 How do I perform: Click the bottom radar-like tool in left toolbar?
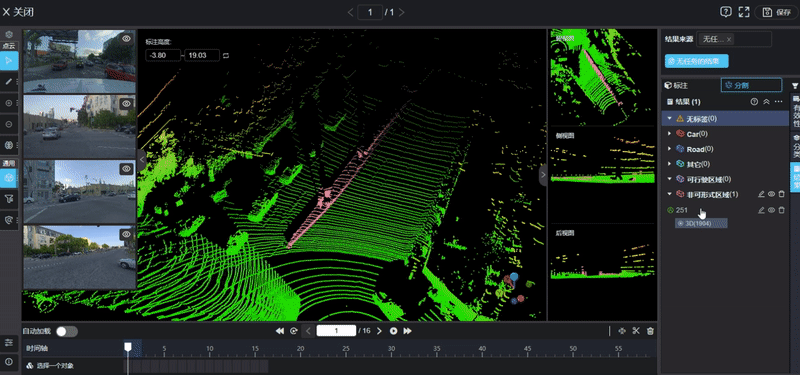[x=9, y=220]
